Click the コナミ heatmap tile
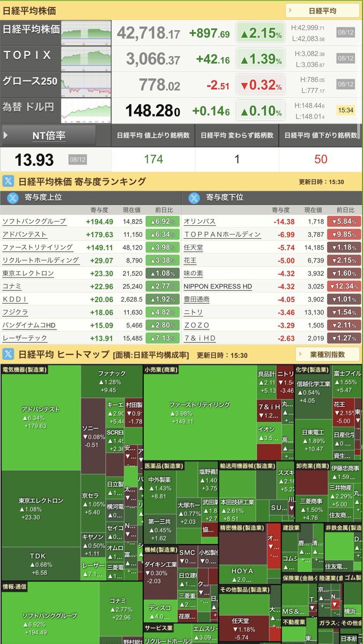363x644 pixels. [121, 609]
